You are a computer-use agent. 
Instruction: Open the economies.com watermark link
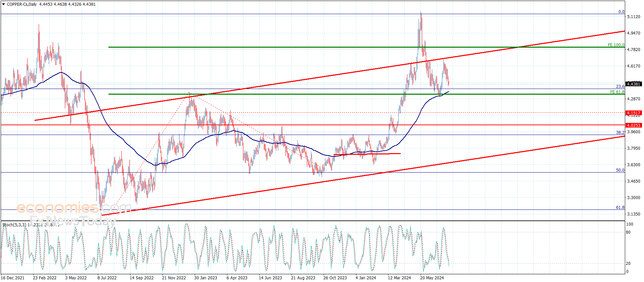[74, 208]
